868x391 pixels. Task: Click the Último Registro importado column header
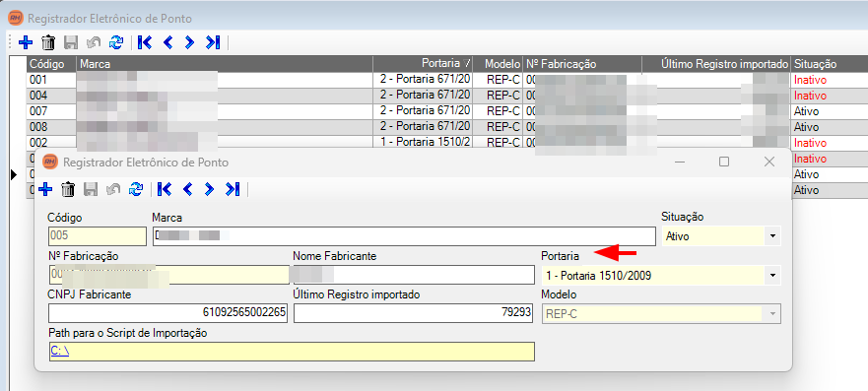point(717,64)
